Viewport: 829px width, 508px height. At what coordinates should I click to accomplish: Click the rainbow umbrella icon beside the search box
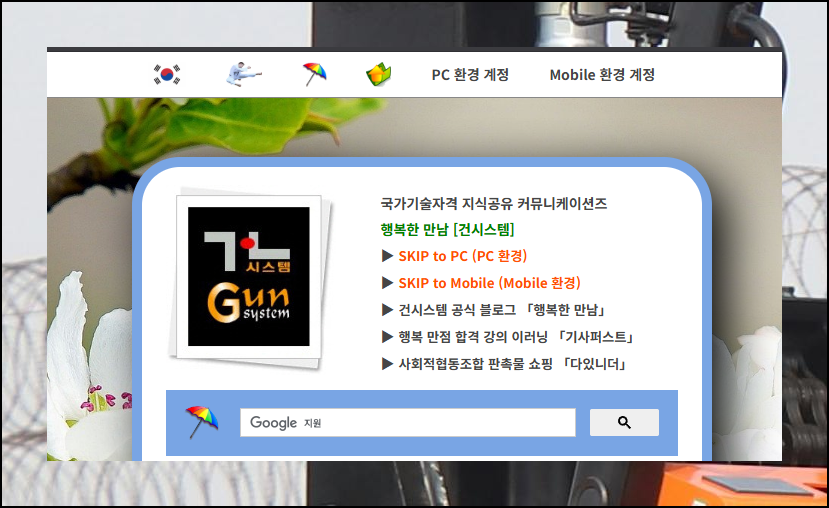click(201, 422)
